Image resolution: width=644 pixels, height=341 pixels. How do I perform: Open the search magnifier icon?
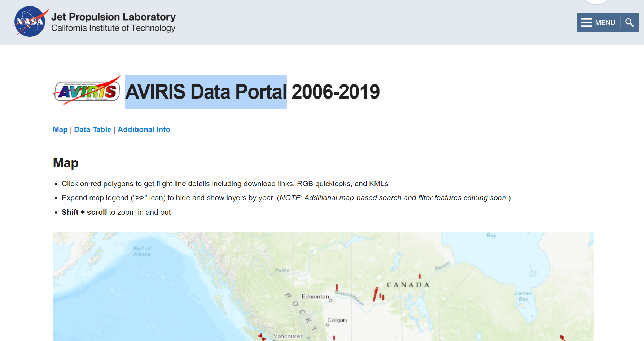pyautogui.click(x=630, y=22)
